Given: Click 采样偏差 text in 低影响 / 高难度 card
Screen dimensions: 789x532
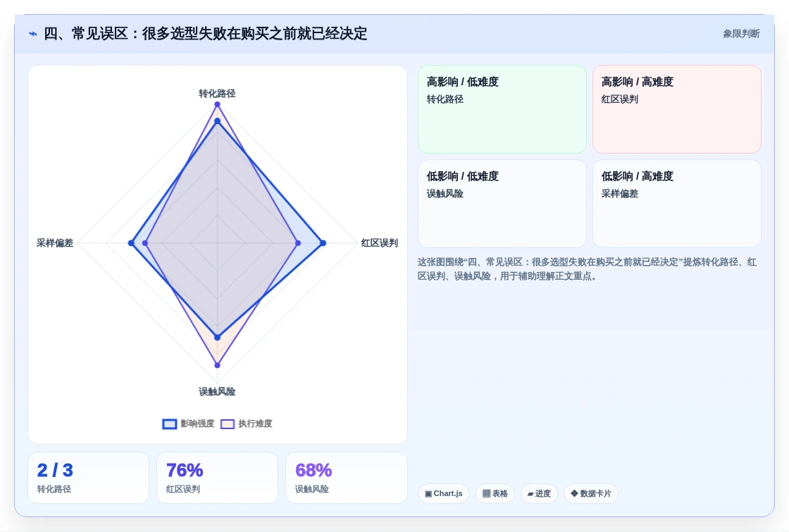Looking at the screenshot, I should coord(619,194).
